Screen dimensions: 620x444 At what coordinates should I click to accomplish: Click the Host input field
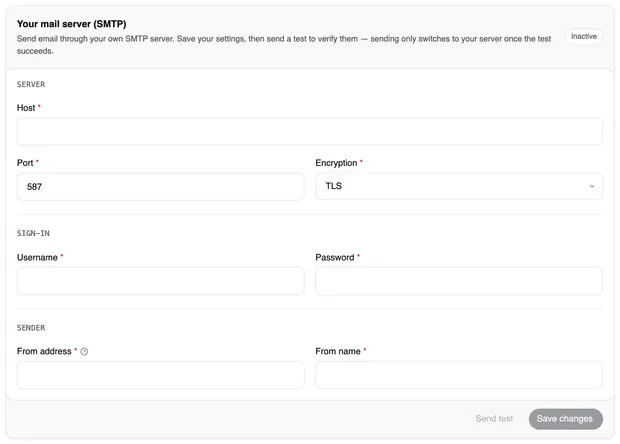pyautogui.click(x=310, y=131)
